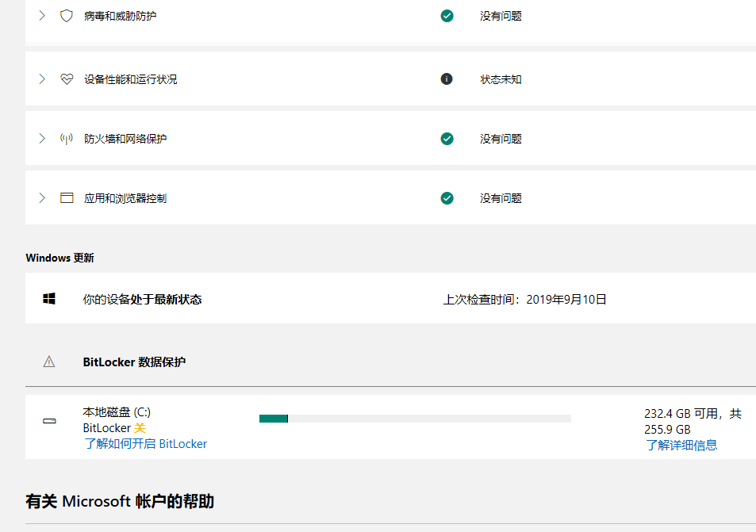
Task: Click 没有问题 status in 应用和浏览器控制 row
Action: (x=501, y=198)
